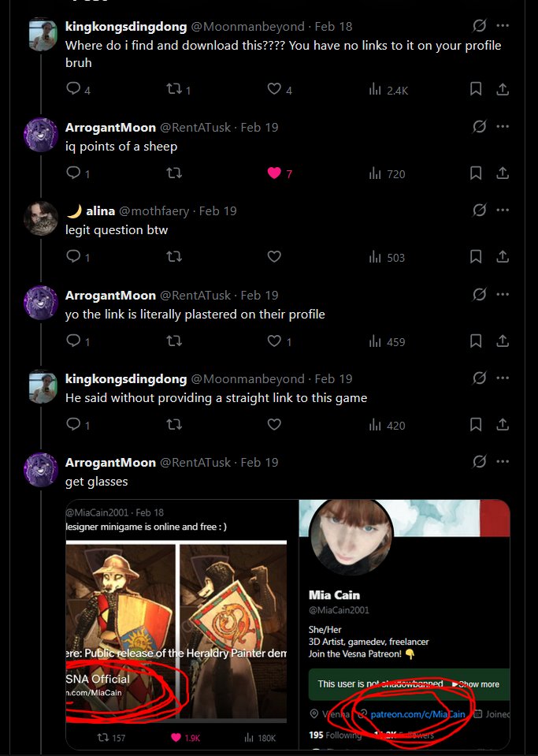This screenshot has height=756, width=538.
Task: Open Grok icon on alina's reply
Action: [x=479, y=210]
